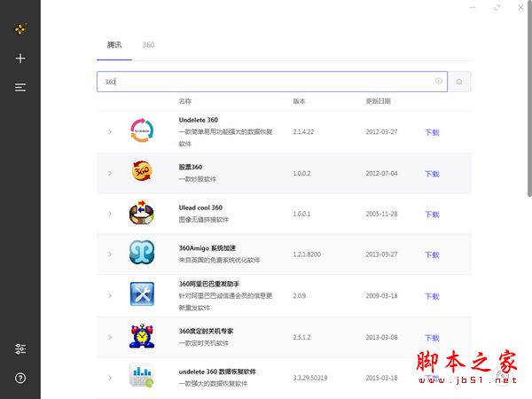532x399 pixels.
Task: Clear the search box with circle icon
Action: [x=439, y=81]
